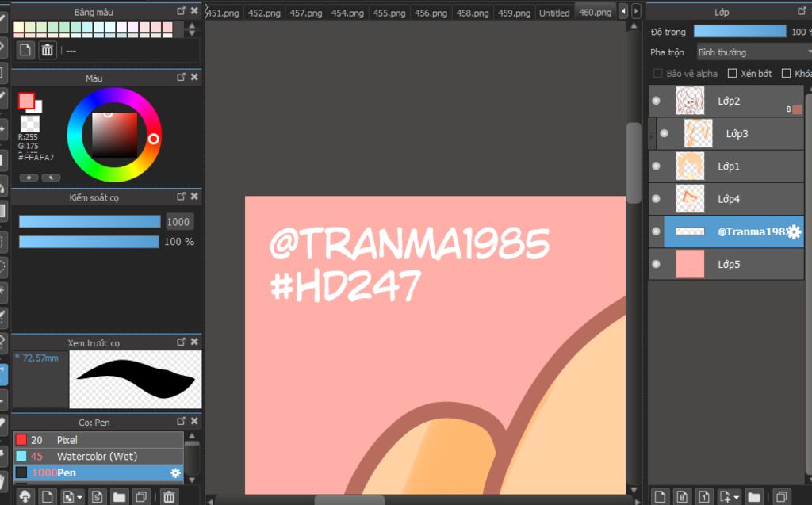Switch to the 451.png tab
This screenshot has height=505, width=812.
[223, 13]
